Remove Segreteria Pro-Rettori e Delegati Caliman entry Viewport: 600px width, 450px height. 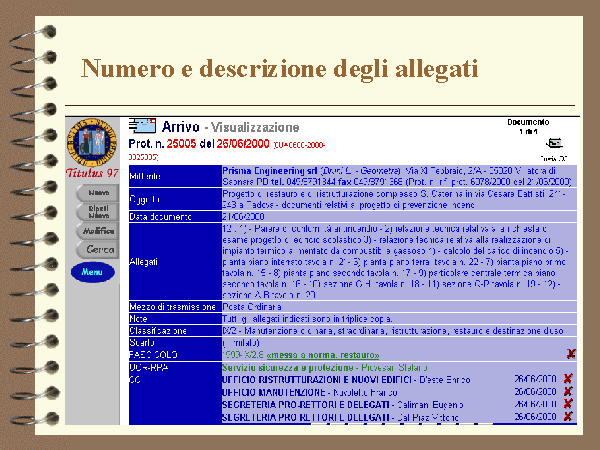(567, 401)
